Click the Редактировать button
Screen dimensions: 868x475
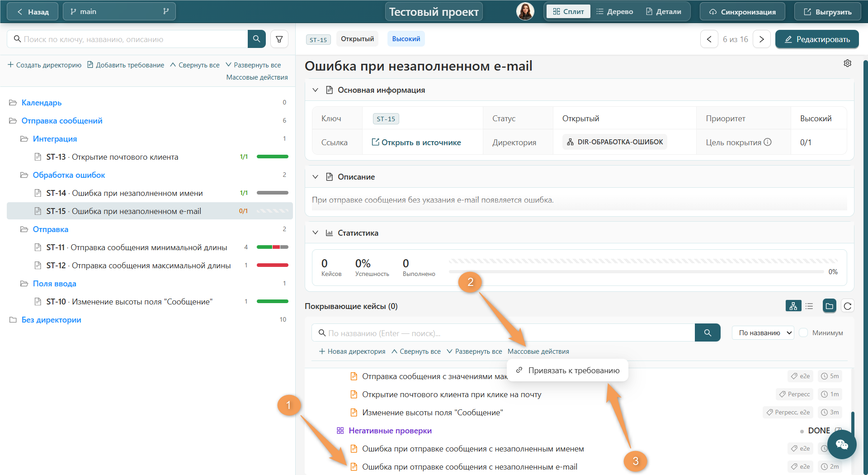[x=817, y=39]
